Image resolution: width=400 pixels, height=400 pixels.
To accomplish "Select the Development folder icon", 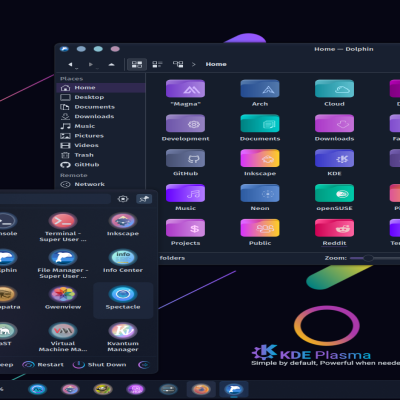I will 185,123.
